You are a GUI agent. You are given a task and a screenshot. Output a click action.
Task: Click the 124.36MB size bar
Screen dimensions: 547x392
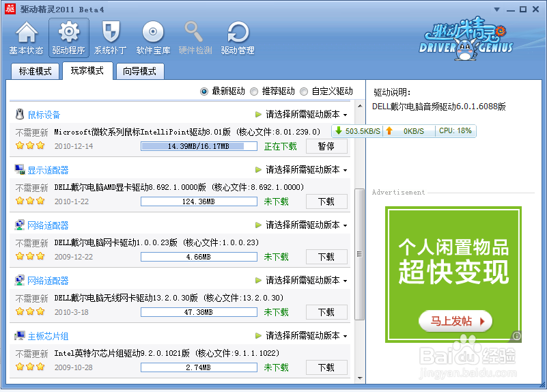pyautogui.click(x=199, y=201)
